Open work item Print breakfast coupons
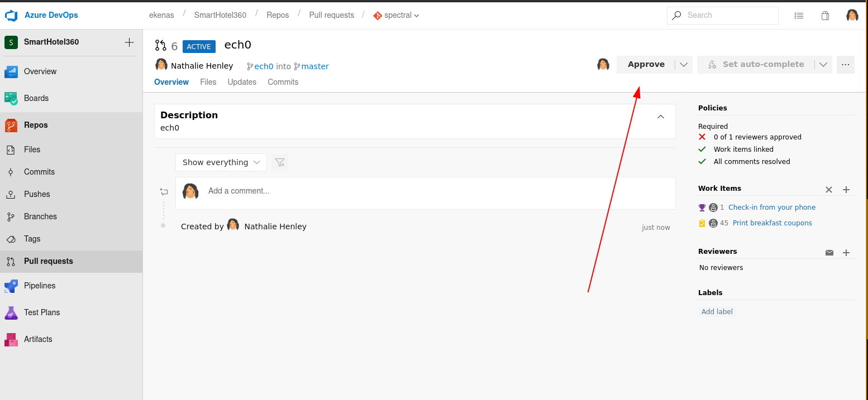Viewport: 868px width, 400px height. coord(772,223)
